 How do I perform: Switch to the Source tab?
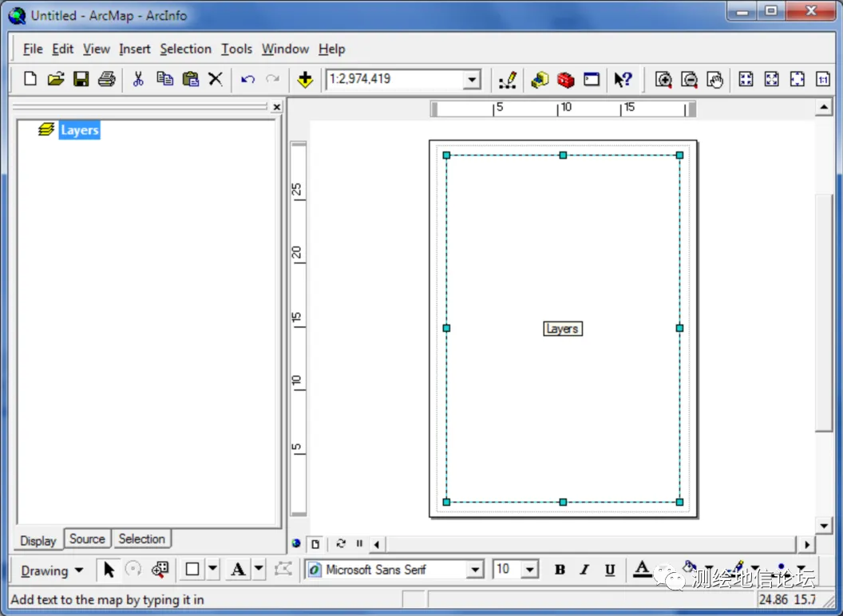point(87,539)
